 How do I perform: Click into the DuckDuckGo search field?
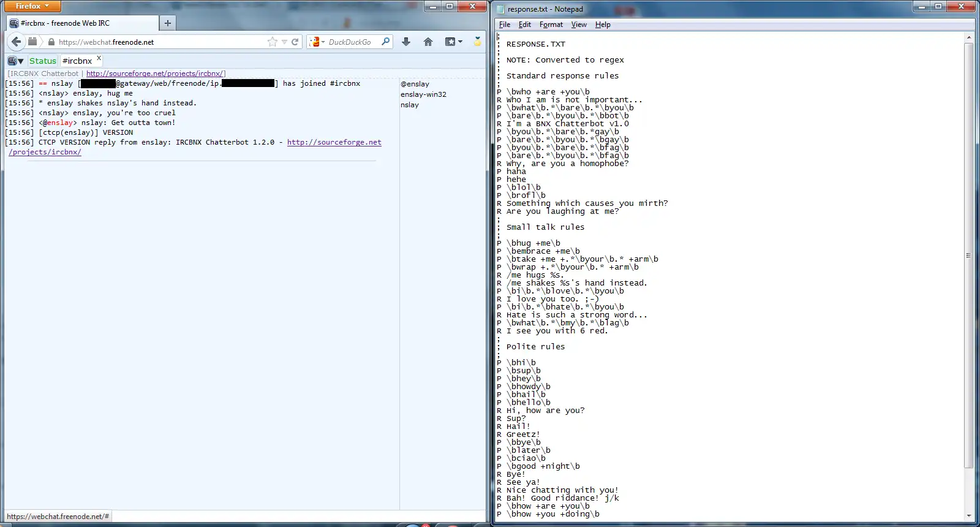353,42
